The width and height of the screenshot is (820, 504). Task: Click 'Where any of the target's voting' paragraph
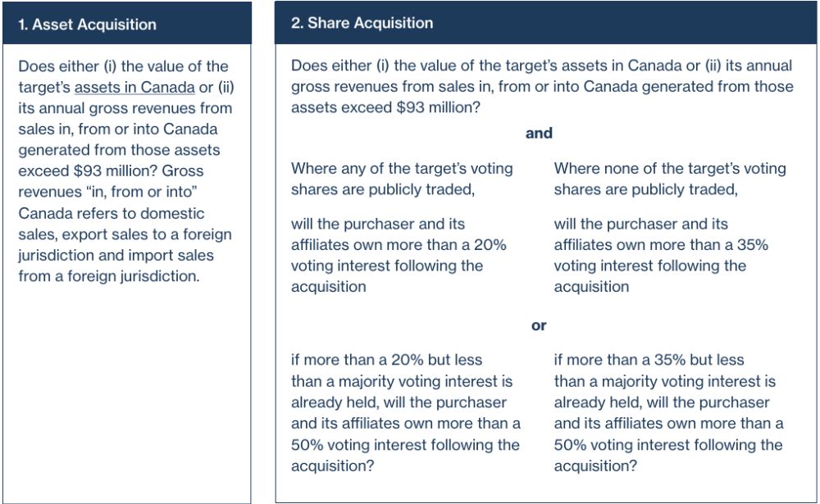point(402,179)
